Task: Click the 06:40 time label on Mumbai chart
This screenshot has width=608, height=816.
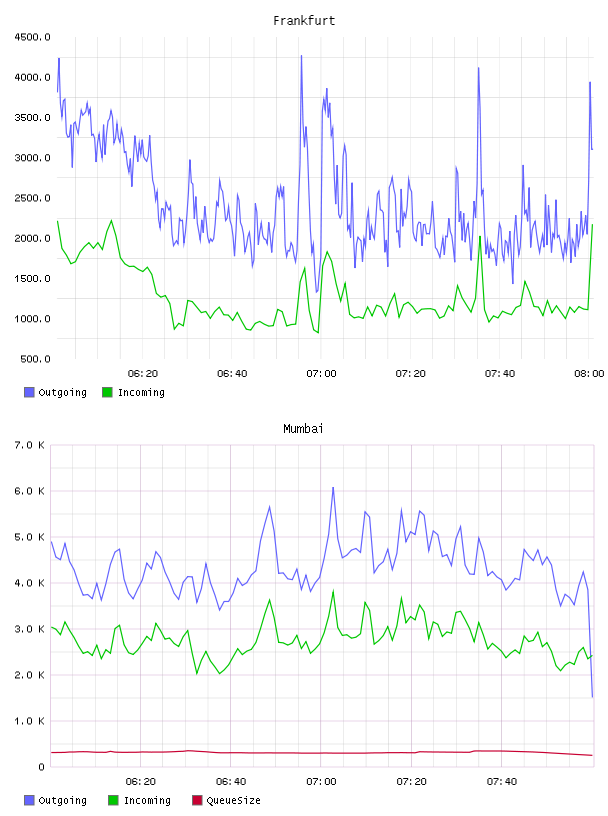Action: pos(231,782)
